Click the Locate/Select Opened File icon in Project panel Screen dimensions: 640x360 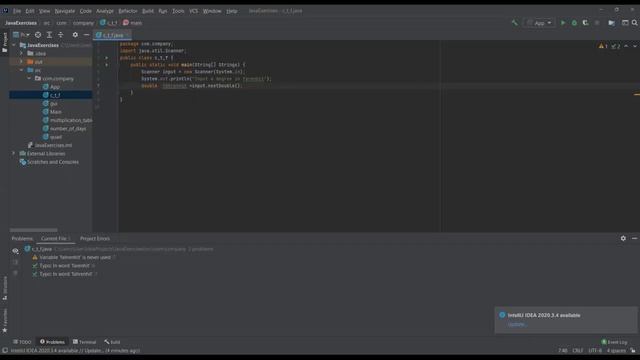click(x=38, y=35)
